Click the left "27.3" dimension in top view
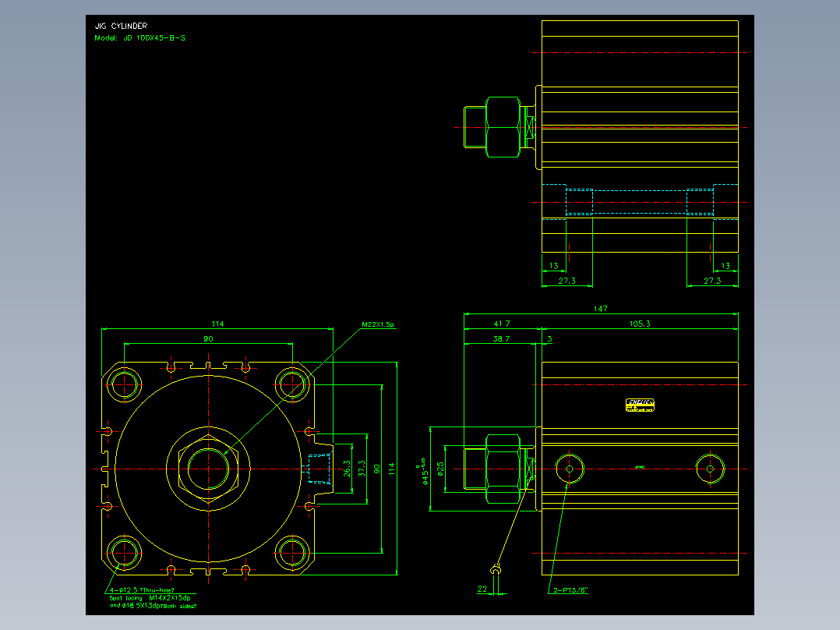 pos(567,281)
